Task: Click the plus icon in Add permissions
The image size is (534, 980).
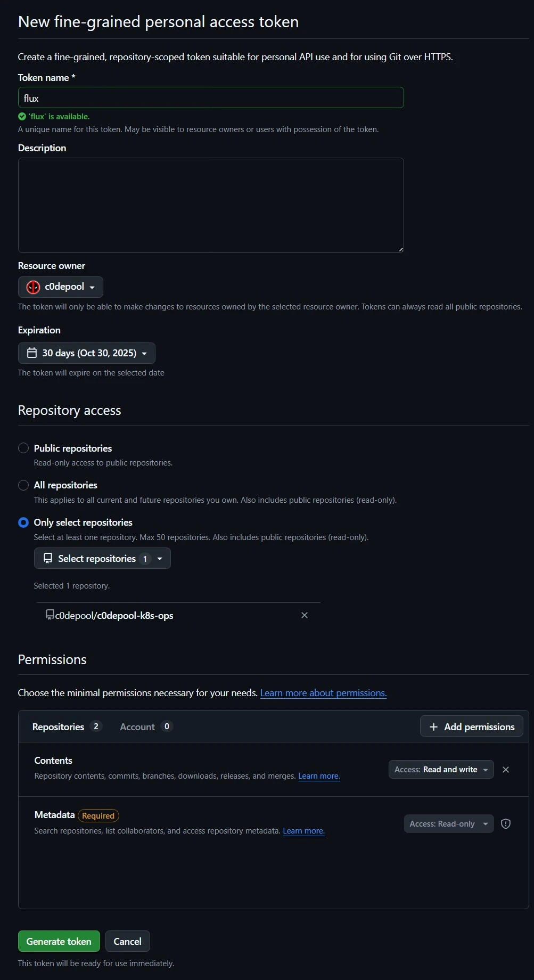Action: 433,727
